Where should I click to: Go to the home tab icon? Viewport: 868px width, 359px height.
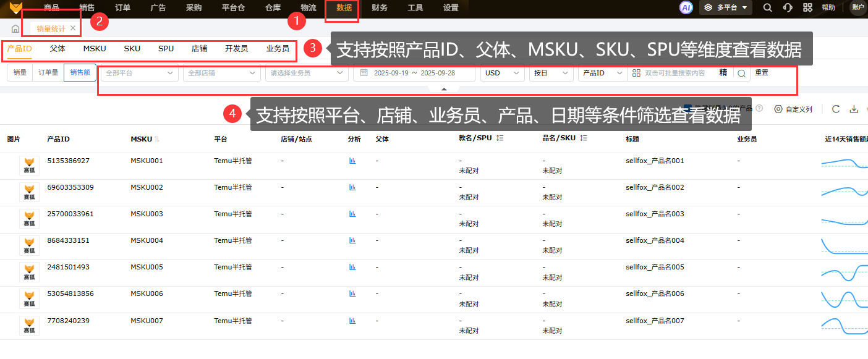[x=15, y=29]
